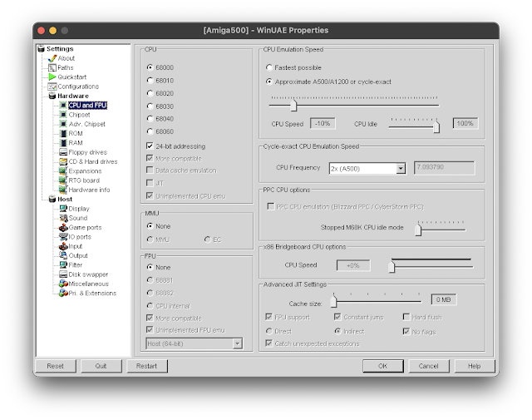Click the RTG board icon
This screenshot has width=532, height=420.
(63, 180)
